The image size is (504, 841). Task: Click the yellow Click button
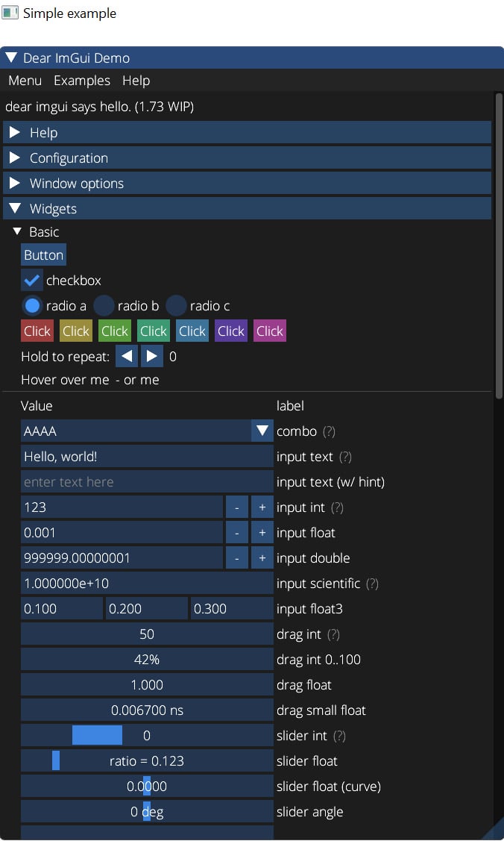[76, 331]
